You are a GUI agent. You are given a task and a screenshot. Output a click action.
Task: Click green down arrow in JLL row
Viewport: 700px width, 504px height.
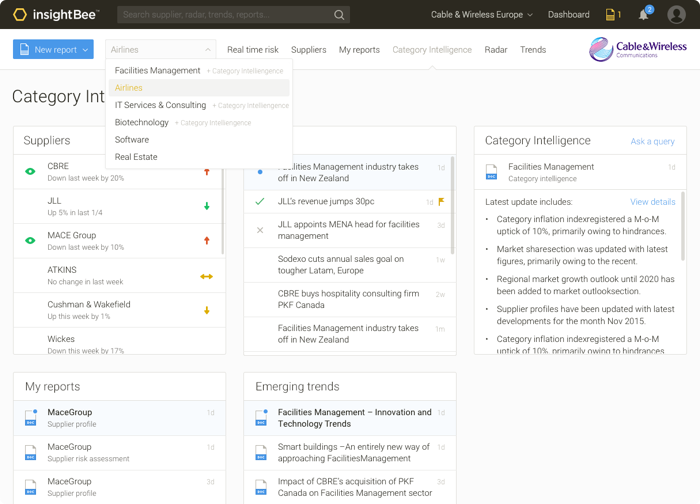207,206
